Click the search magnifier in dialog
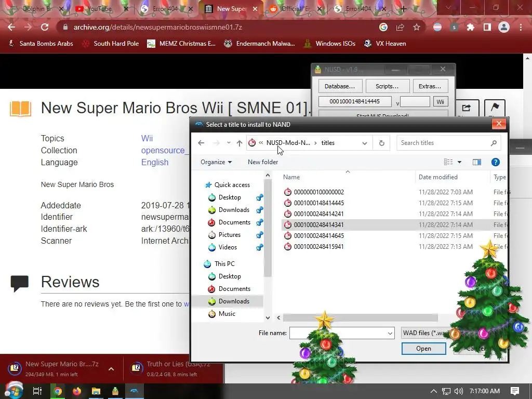Image resolution: width=532 pixels, height=399 pixels. pyautogui.click(x=494, y=143)
